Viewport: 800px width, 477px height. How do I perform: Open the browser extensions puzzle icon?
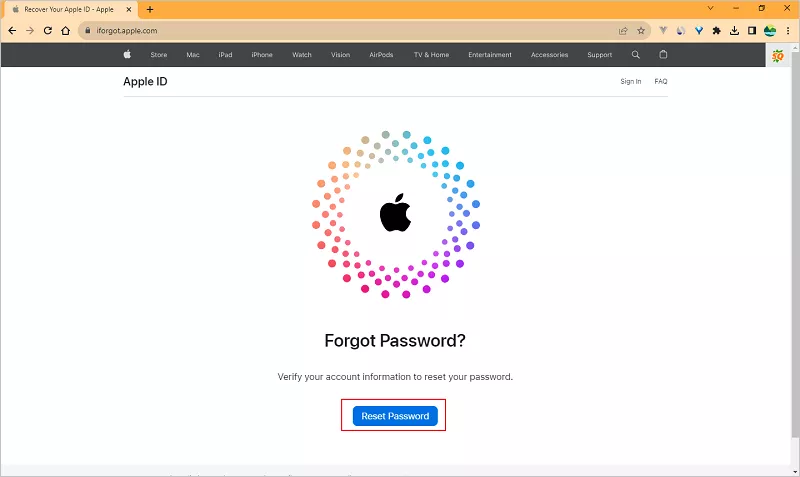tap(717, 31)
